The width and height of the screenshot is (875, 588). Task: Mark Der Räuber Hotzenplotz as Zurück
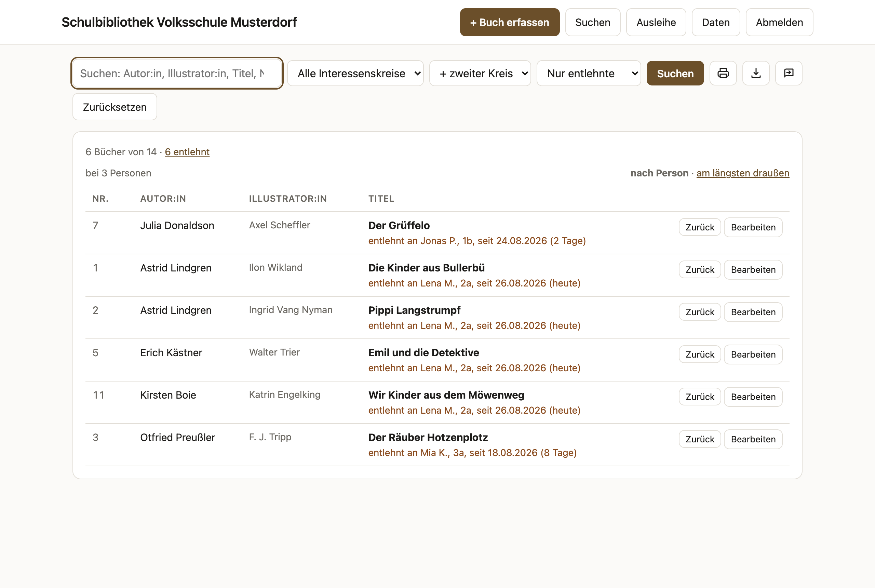point(700,439)
